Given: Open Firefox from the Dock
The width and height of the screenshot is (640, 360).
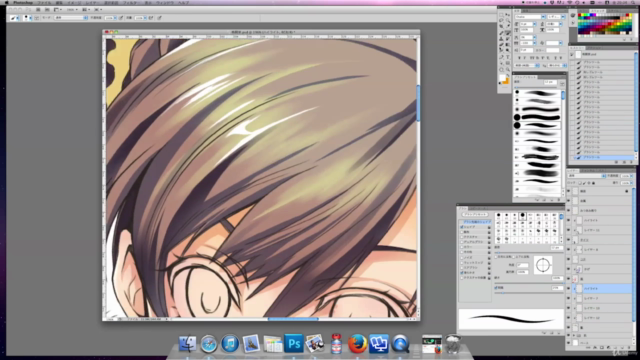Looking at the screenshot, I should coord(357,344).
